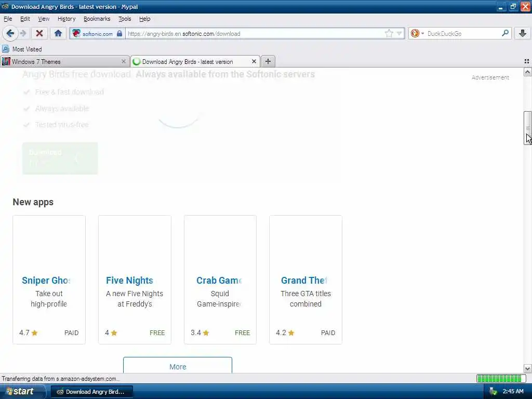This screenshot has height=399, width=532.
Task: Close the Download Angry Birds tab
Action: click(x=254, y=61)
